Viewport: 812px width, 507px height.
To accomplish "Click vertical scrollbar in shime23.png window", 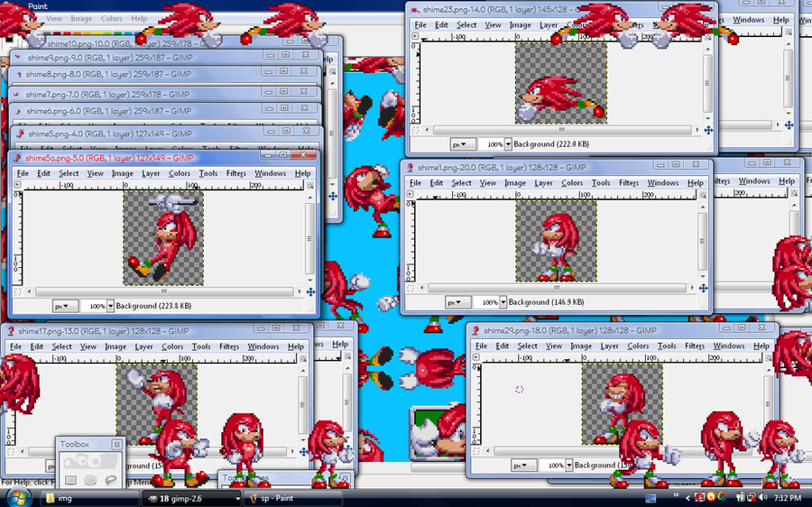I will [708, 82].
